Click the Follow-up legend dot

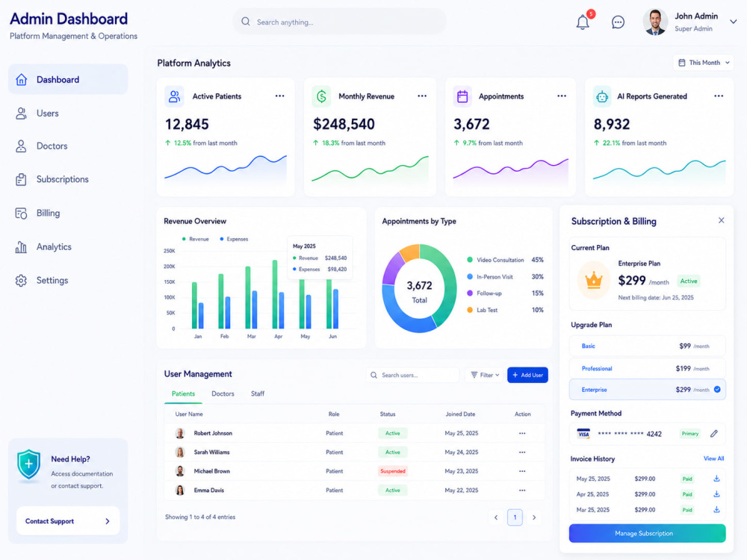470,293
